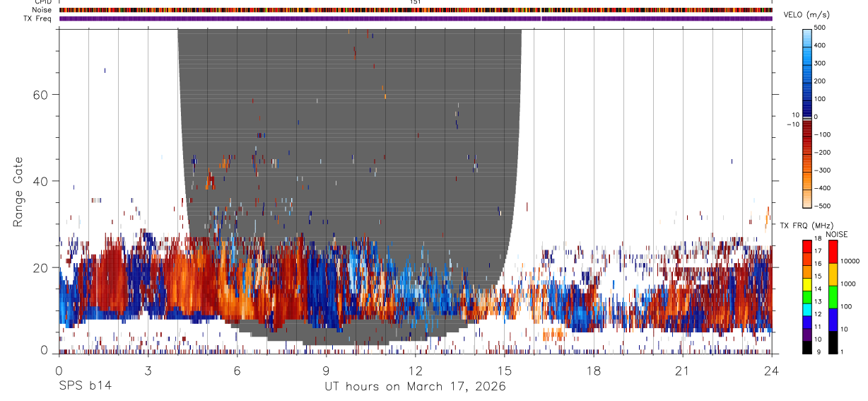Click hour 6 on the UT axis
Viewport: 868px width, 401px height.
point(237,371)
